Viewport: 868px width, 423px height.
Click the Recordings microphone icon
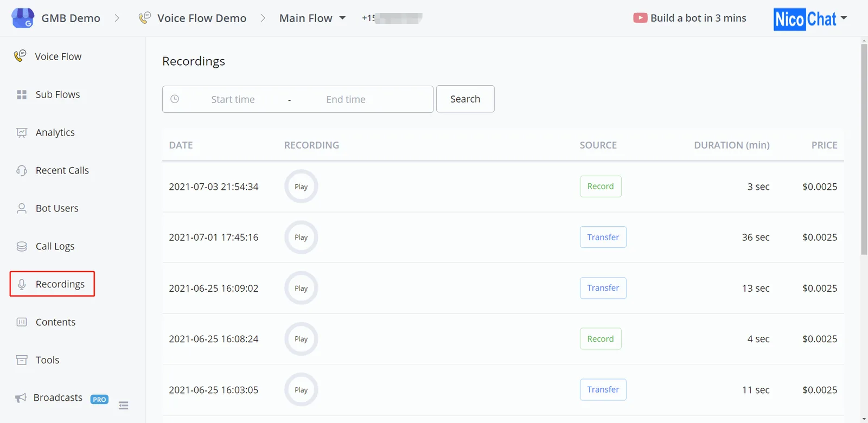[x=22, y=284]
